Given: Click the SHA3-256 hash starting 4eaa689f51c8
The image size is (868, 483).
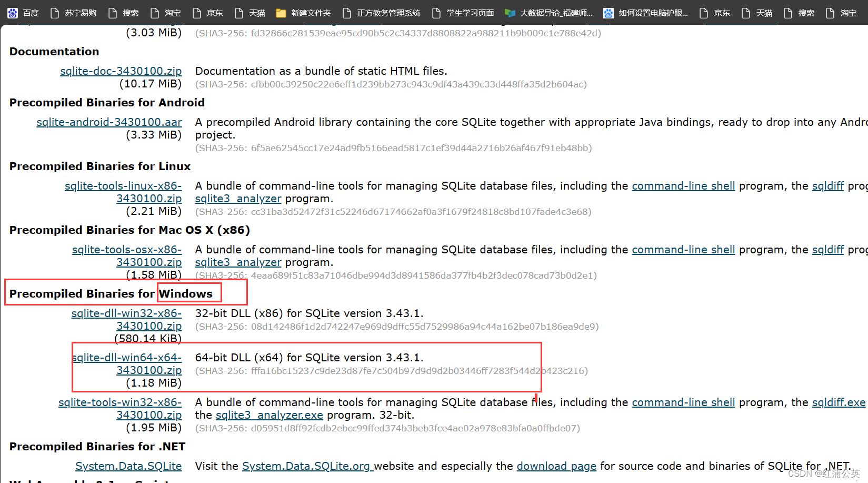Looking at the screenshot, I should click(x=396, y=275).
